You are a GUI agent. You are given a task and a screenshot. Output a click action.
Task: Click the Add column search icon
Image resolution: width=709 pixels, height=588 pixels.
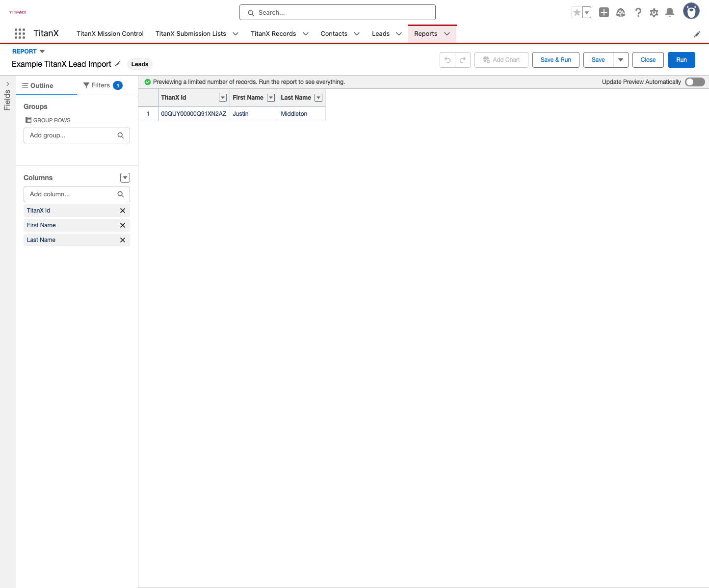tap(121, 194)
